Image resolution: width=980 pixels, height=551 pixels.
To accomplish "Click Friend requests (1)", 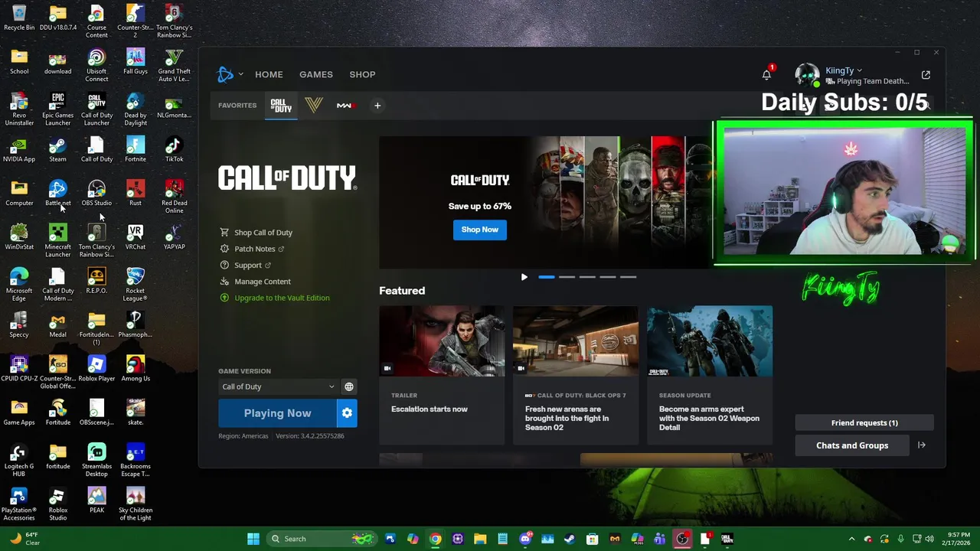I will [864, 422].
